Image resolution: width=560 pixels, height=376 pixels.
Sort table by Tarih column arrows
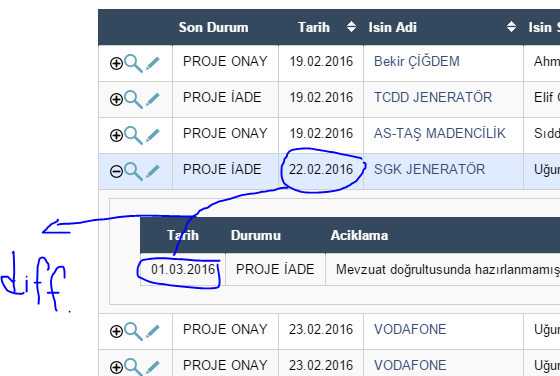[x=351, y=27]
